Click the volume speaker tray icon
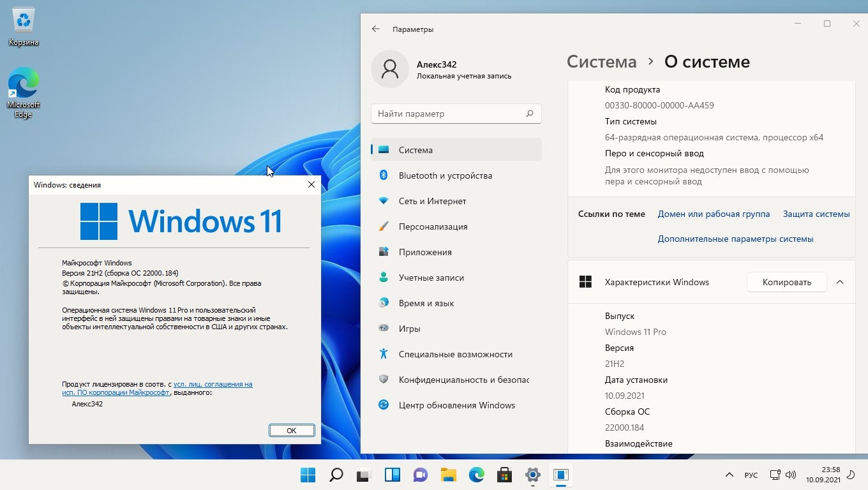Screen dimensions: 868x490 (790, 475)
